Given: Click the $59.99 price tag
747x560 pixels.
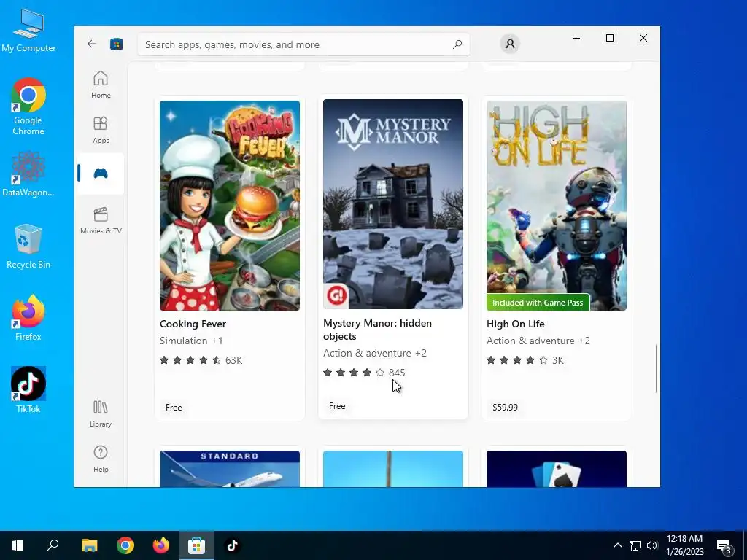Looking at the screenshot, I should tap(505, 407).
